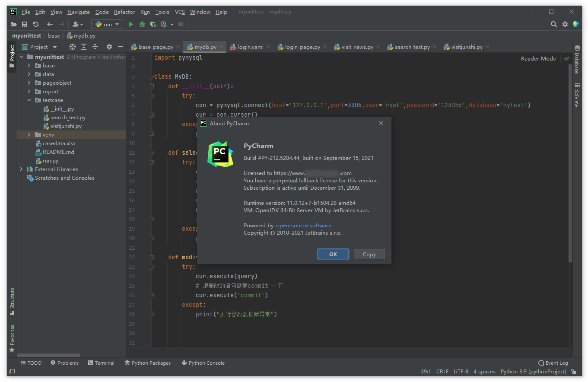
Task: Open Search Everywhere magnifier icon
Action: [x=554, y=25]
